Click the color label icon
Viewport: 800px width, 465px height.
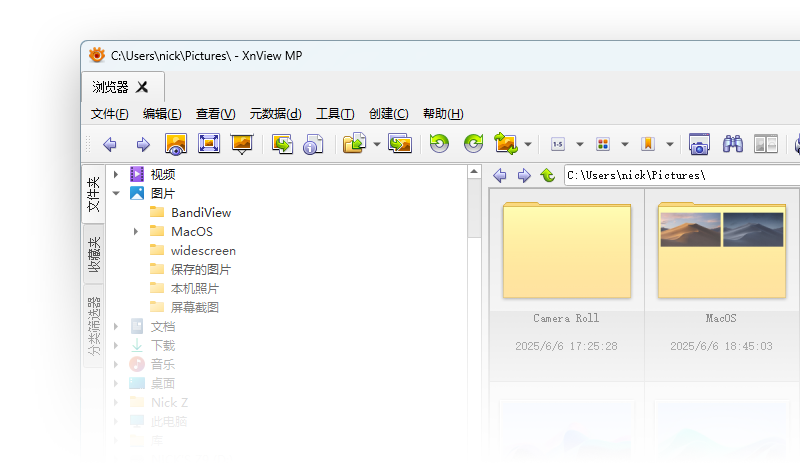pyautogui.click(x=603, y=144)
